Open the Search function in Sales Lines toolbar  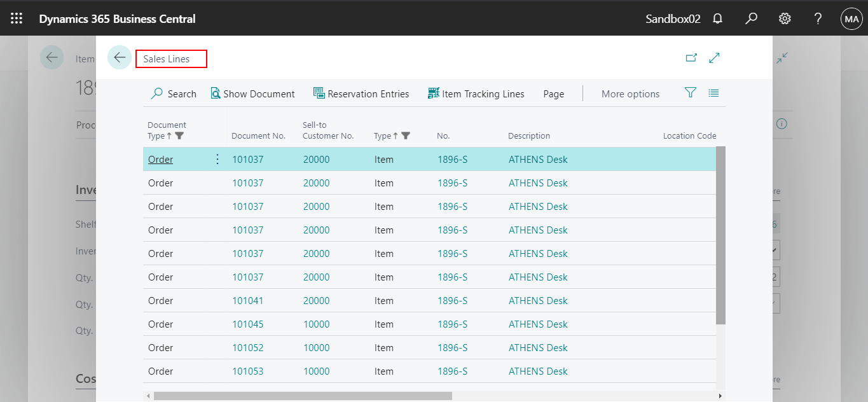[x=173, y=93]
